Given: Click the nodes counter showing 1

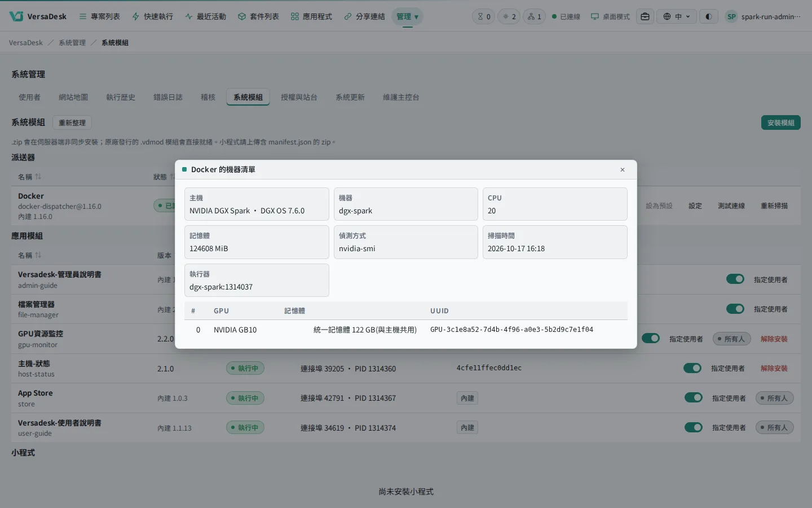Looking at the screenshot, I should [535, 16].
